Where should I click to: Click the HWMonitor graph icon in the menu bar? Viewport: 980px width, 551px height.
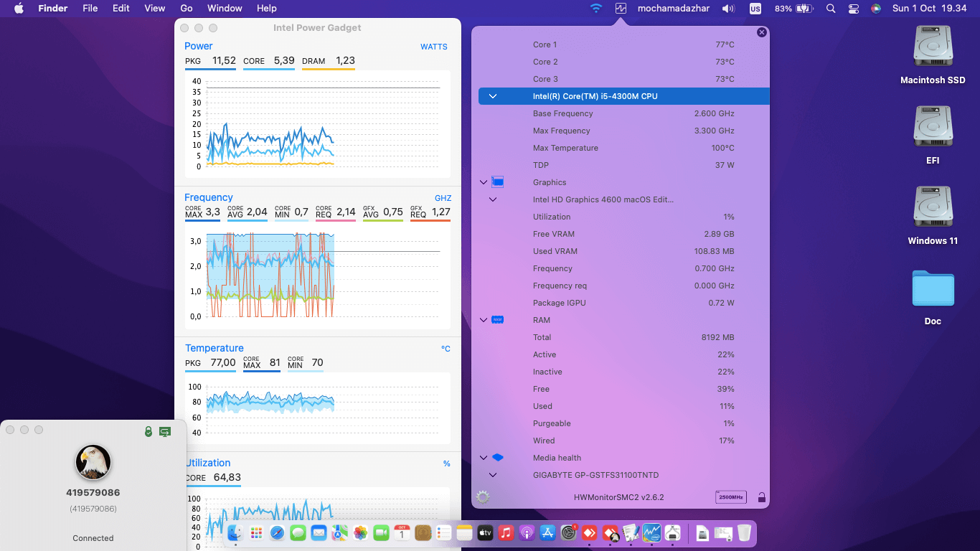[621, 9]
